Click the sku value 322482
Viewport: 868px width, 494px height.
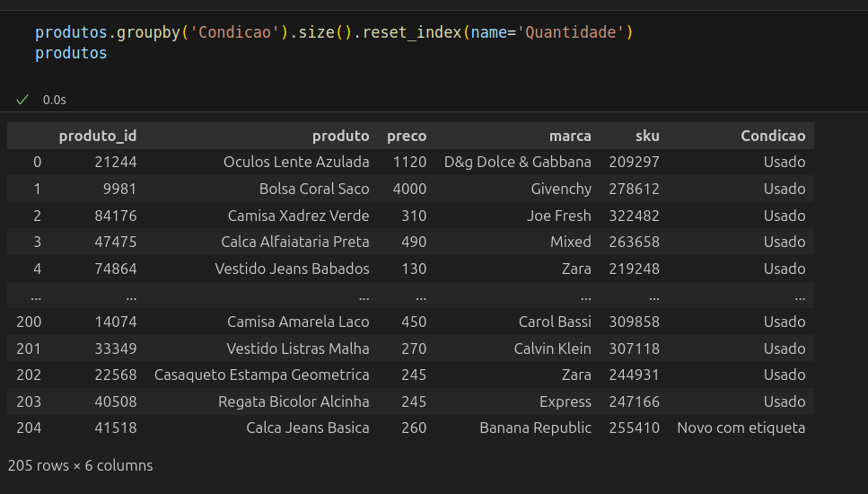click(x=635, y=216)
